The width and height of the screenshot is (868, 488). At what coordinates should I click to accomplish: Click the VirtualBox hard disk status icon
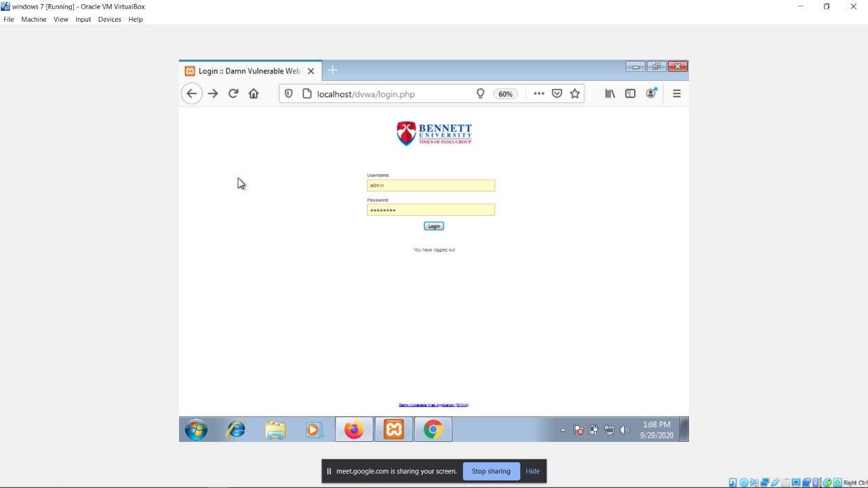[733, 483]
